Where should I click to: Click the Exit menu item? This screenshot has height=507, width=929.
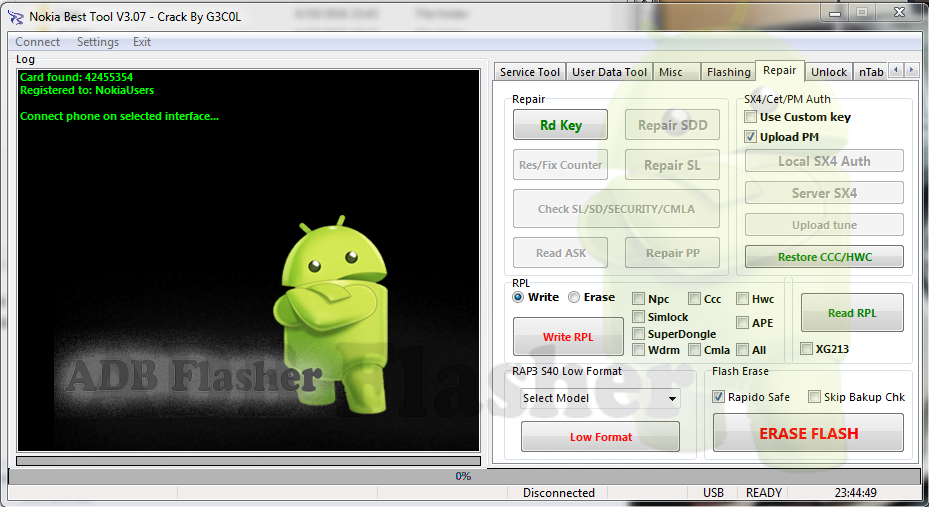coord(142,42)
